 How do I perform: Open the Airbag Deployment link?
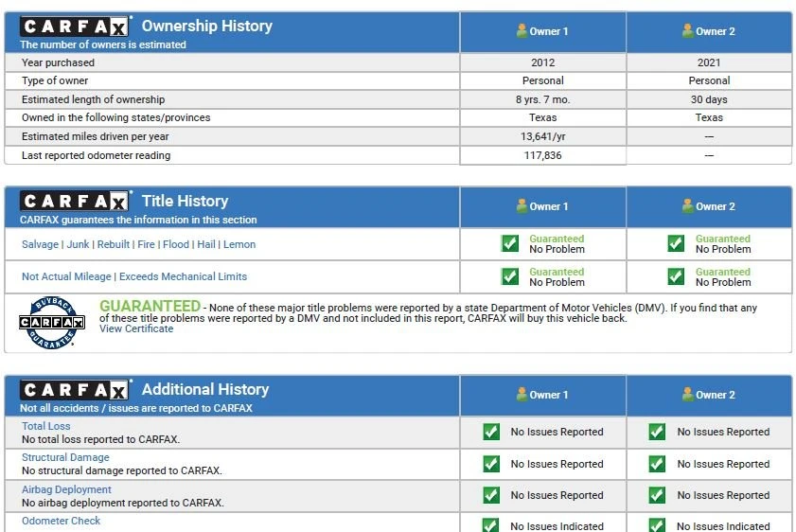tap(66, 489)
